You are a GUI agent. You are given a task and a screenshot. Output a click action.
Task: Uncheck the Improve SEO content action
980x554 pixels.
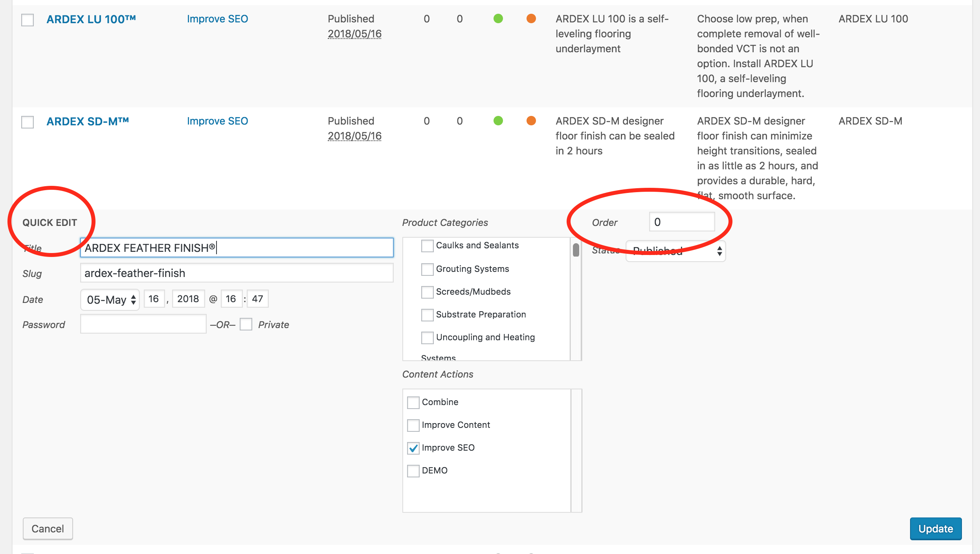(413, 448)
